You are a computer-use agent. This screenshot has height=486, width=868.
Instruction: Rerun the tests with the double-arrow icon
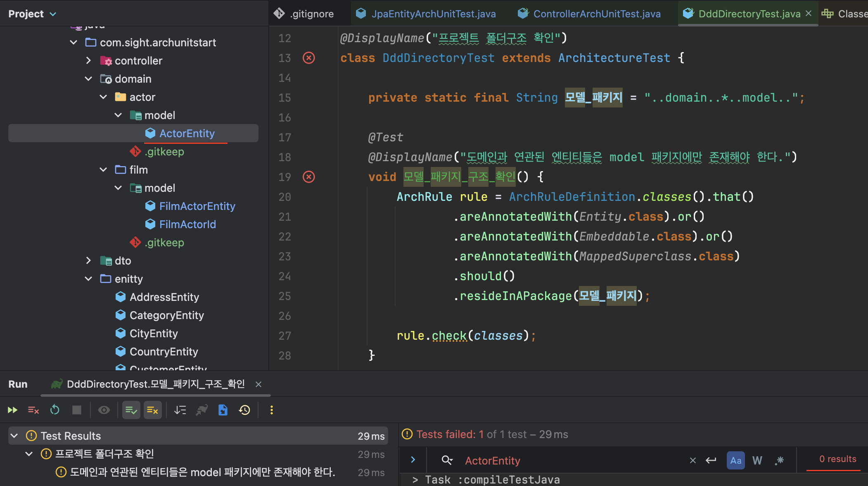12,410
